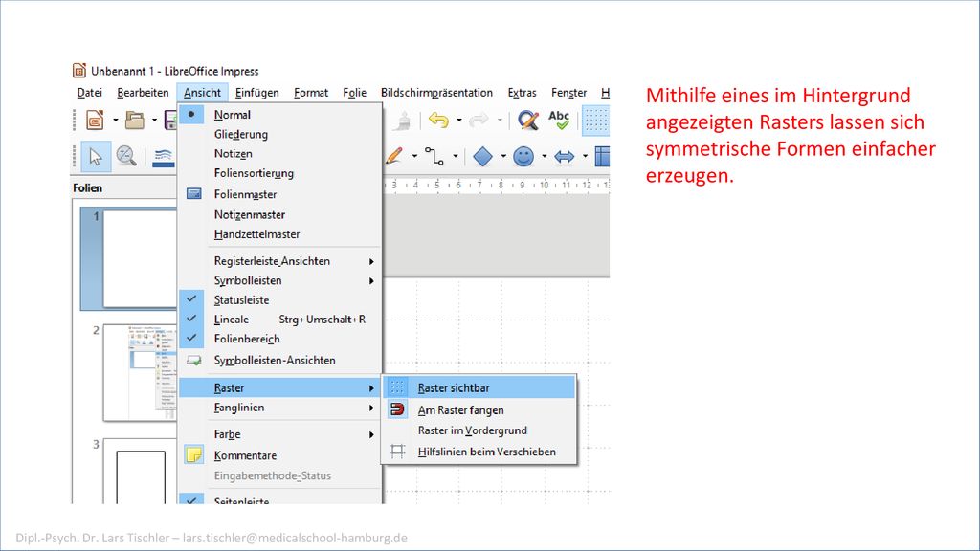Click the Folien panel header
The image size is (980, 551).
(87, 187)
